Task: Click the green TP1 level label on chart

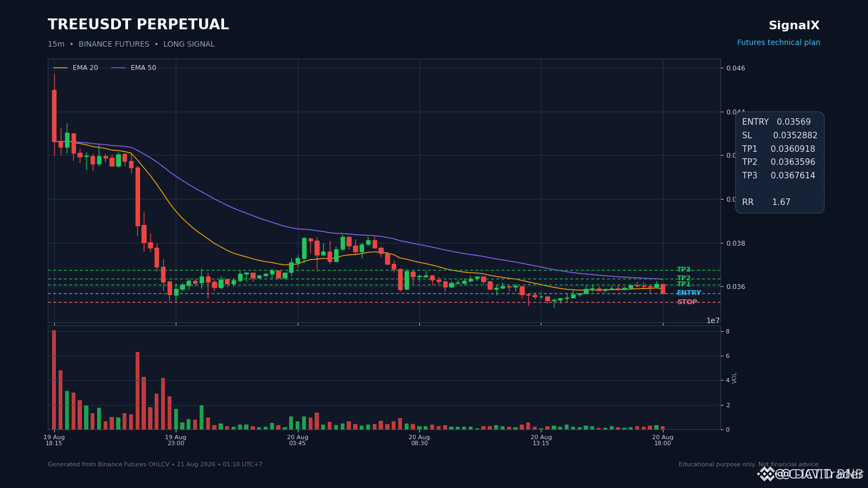Action: coord(684,284)
